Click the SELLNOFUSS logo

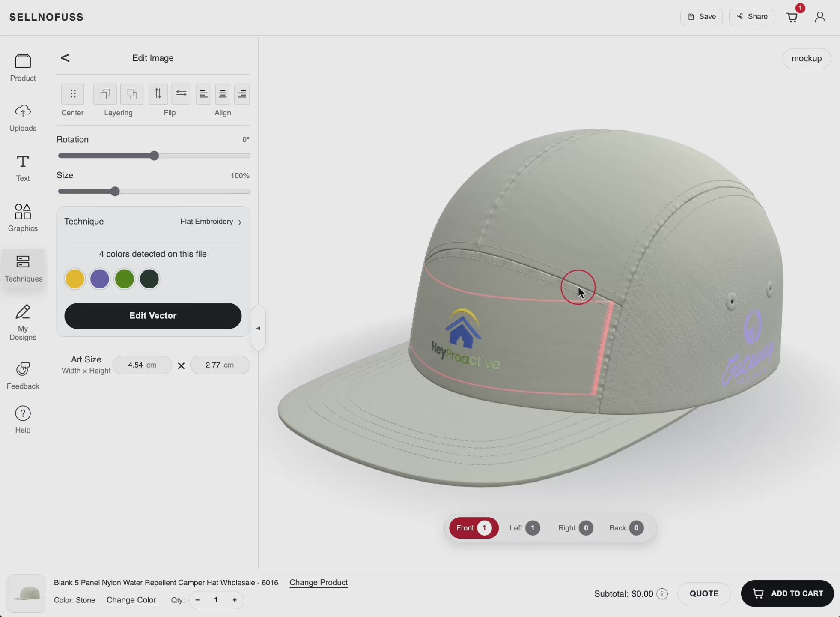(x=46, y=17)
